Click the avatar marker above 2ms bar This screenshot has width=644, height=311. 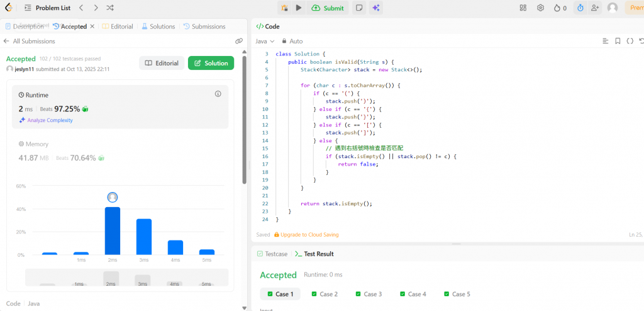[113, 198]
